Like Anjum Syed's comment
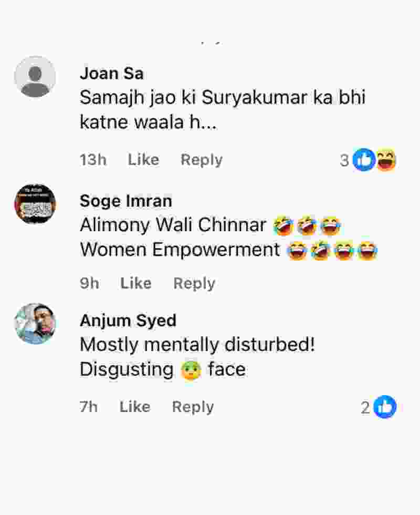 point(135,407)
